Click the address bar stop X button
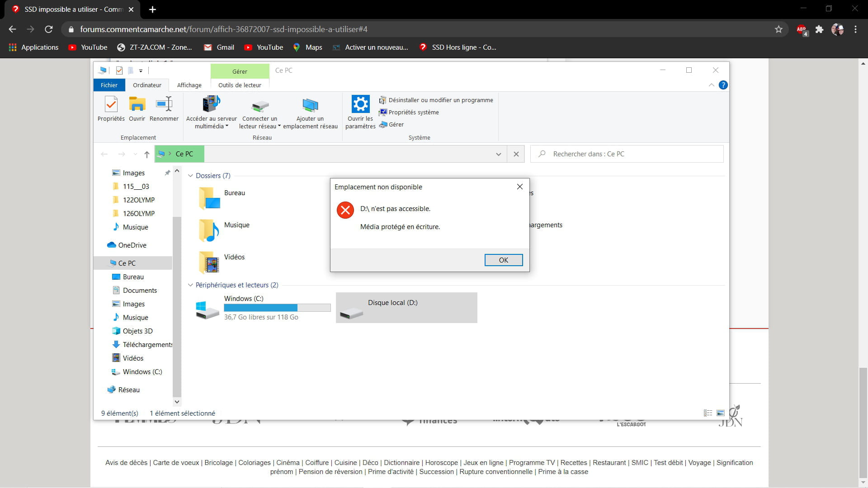Screen dimensions: 868x488 click(x=516, y=154)
